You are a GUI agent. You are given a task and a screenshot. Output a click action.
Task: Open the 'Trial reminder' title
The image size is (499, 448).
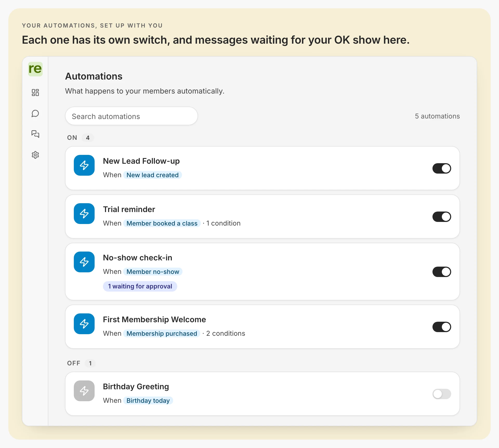[x=129, y=209]
